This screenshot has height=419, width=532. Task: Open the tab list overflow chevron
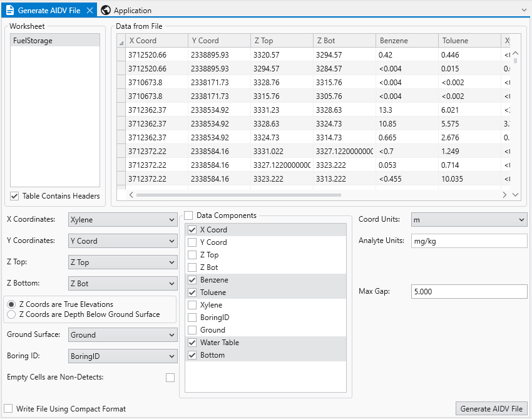pos(524,10)
